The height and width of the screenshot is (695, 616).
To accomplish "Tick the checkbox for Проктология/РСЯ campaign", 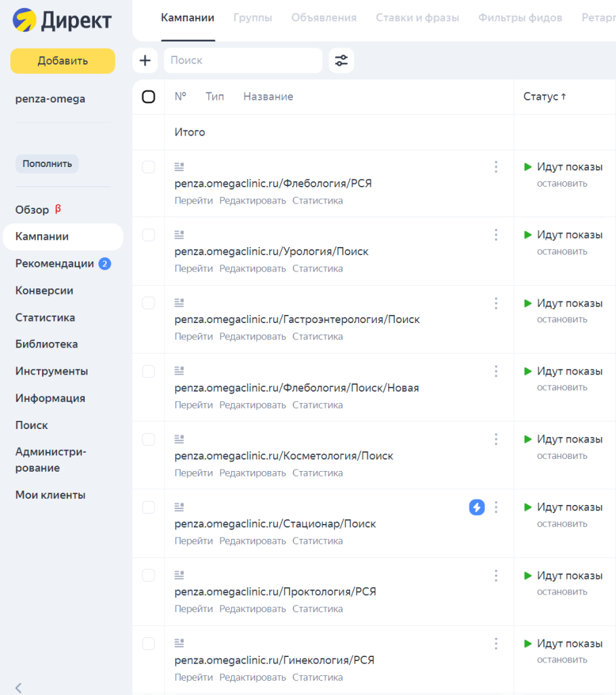I will (x=149, y=576).
